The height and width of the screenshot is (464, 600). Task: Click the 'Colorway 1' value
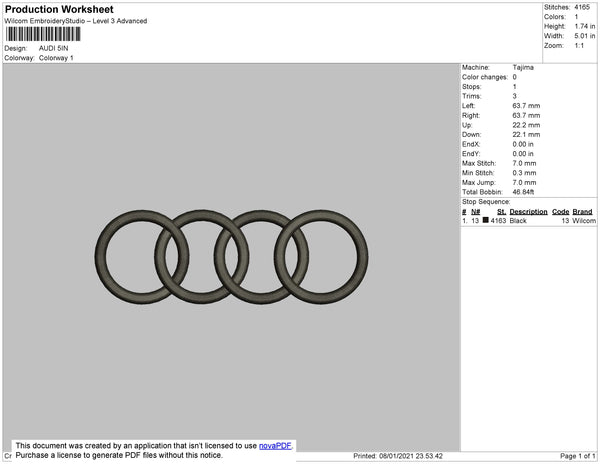click(56, 58)
